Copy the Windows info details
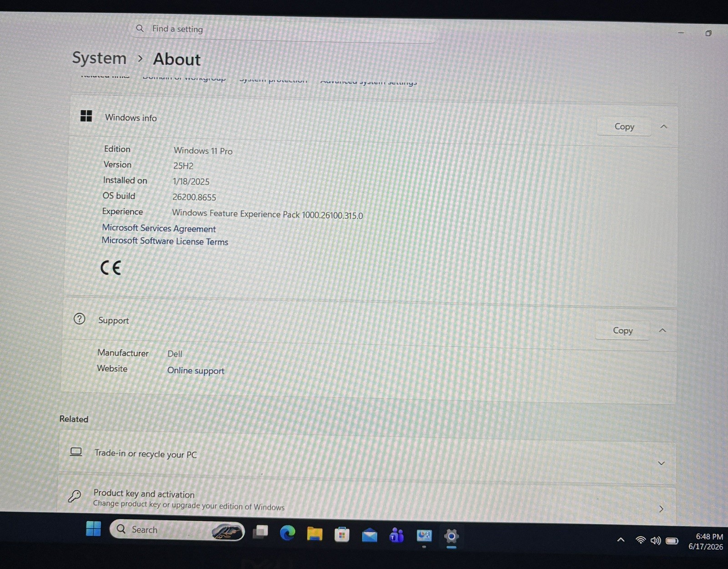The image size is (728, 569). pos(624,127)
